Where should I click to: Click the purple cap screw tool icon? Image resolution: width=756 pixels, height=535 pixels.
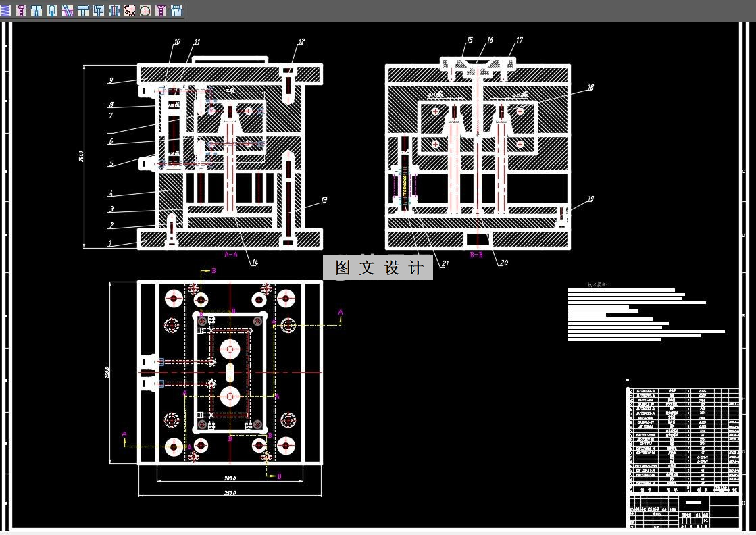click(x=21, y=11)
